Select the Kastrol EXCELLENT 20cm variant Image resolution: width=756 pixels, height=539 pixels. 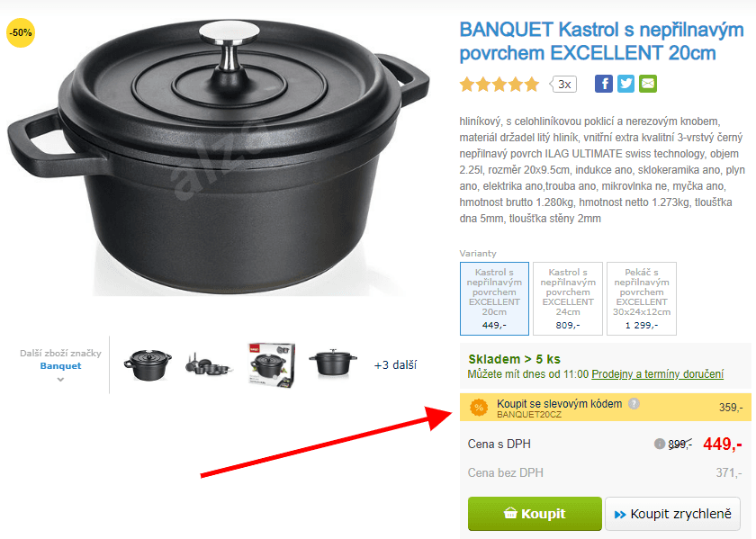pyautogui.click(x=494, y=299)
